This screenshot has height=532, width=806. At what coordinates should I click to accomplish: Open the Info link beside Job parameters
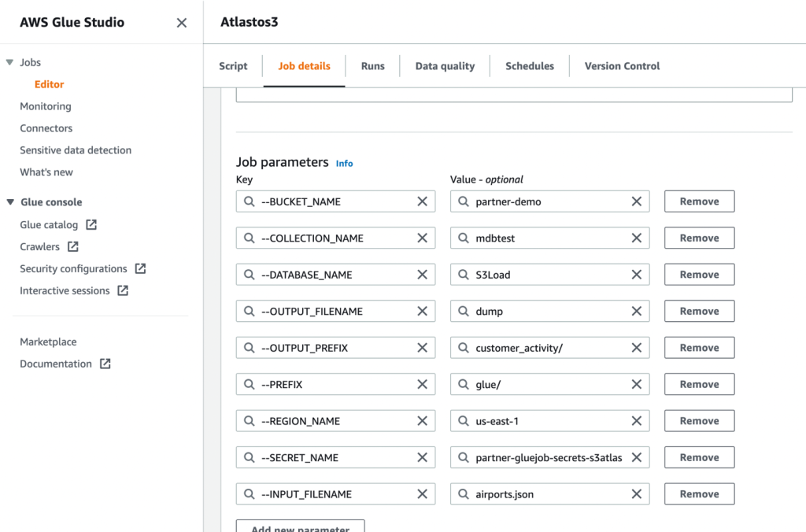coord(344,163)
